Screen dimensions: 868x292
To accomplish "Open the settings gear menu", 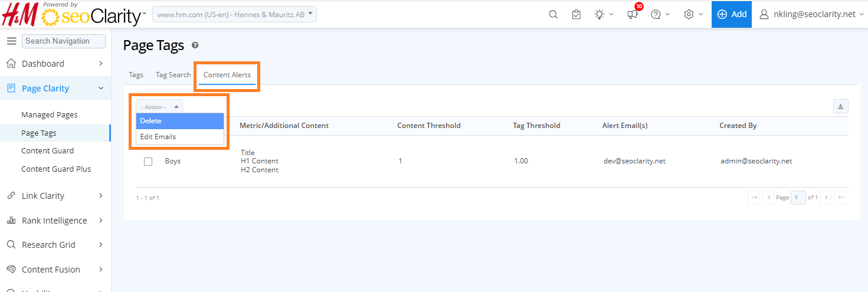I will pyautogui.click(x=689, y=15).
